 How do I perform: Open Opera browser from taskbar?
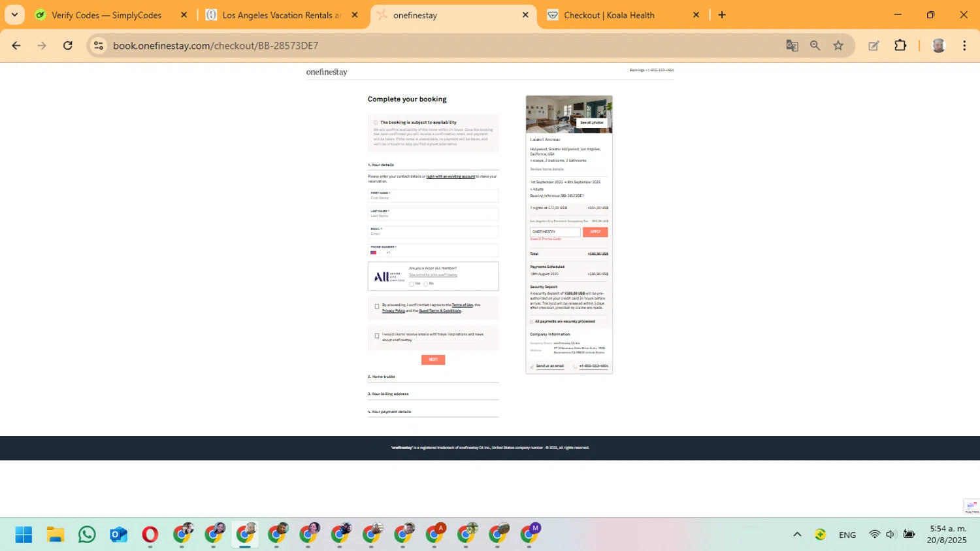150,535
